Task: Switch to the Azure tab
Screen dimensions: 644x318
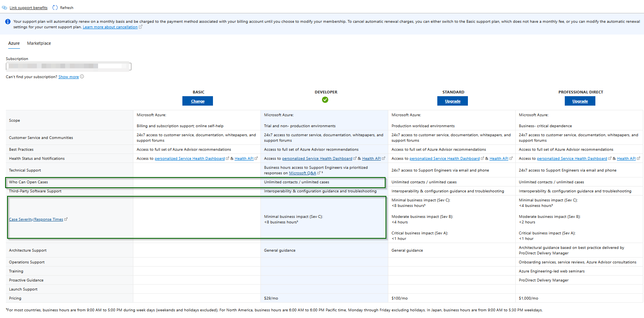Action: point(14,43)
